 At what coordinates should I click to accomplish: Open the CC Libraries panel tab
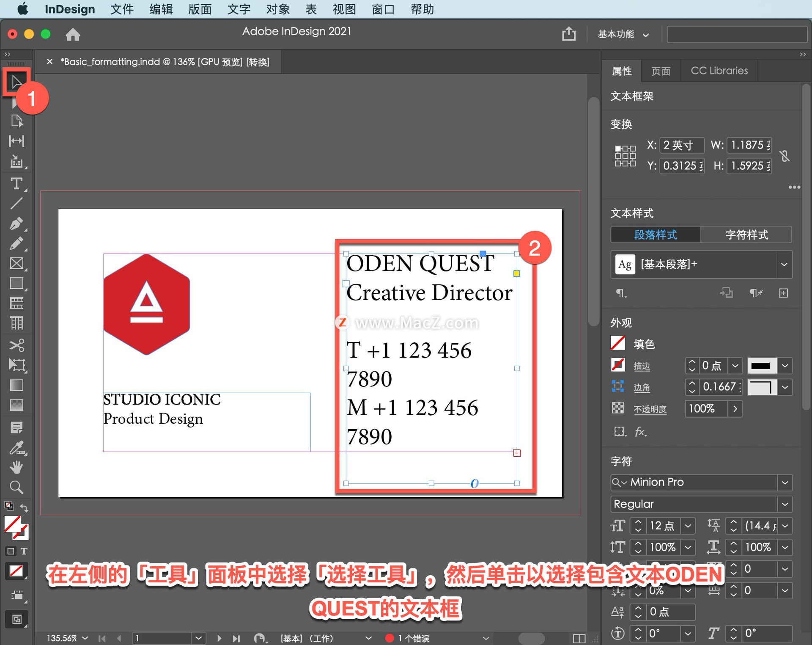pos(719,70)
